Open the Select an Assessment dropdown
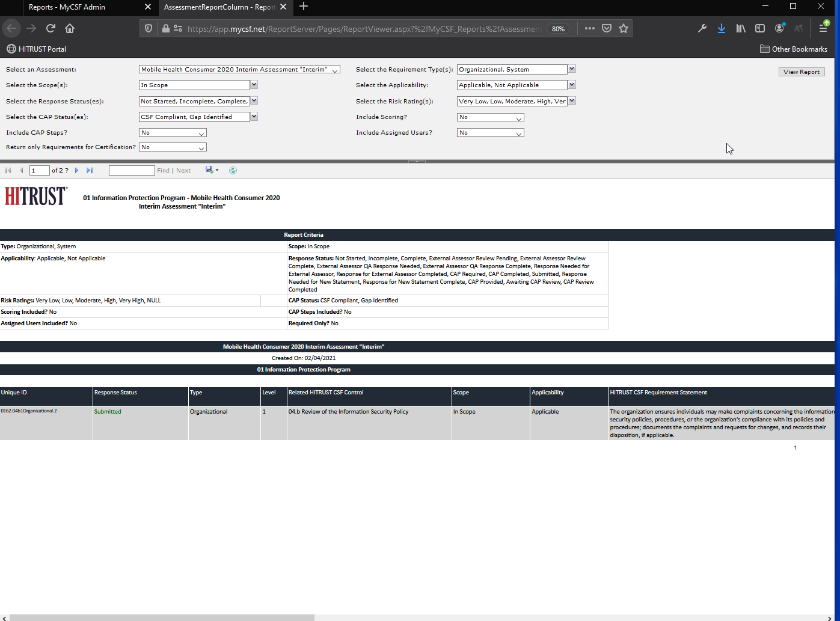This screenshot has width=840, height=621. coord(239,70)
